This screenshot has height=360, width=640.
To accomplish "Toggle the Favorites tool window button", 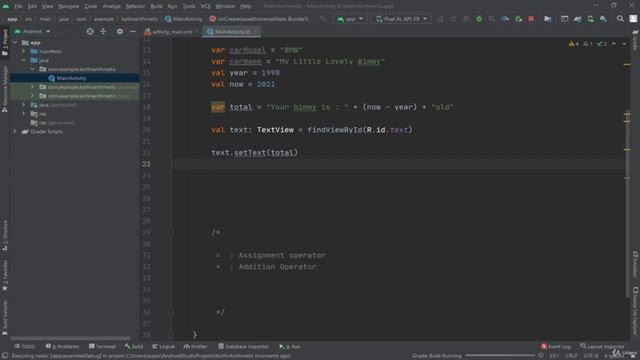I will click(x=5, y=276).
